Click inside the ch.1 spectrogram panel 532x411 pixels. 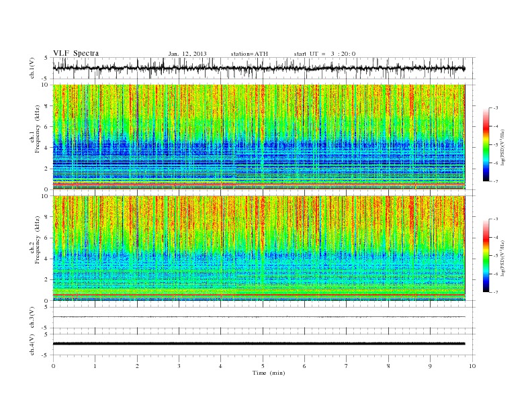point(259,137)
